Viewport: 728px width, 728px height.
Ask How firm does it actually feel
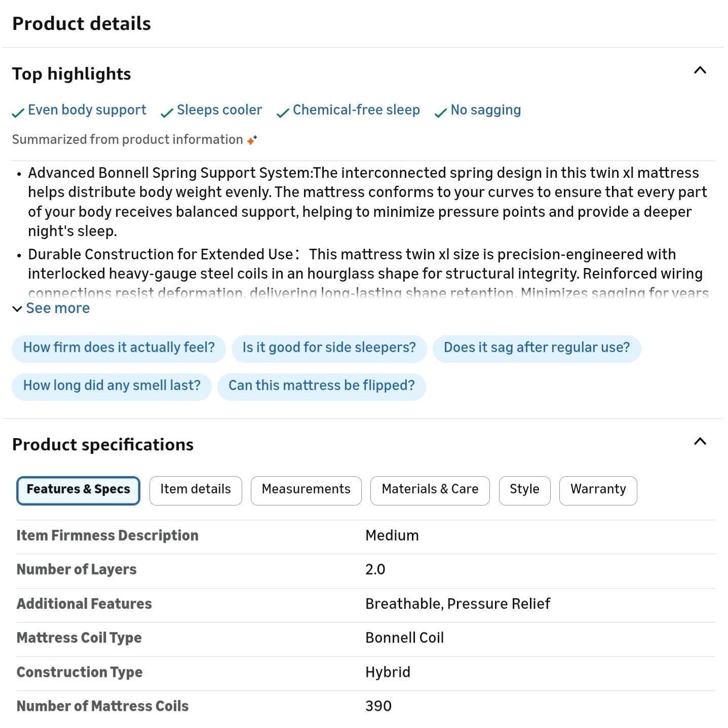(119, 348)
